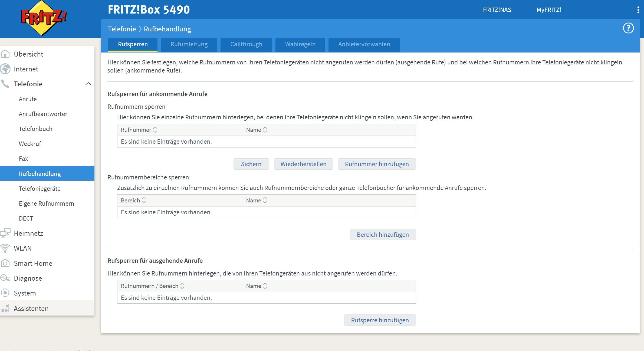This screenshot has width=644, height=351.
Task: Switch to the Rufumleitung tab
Action: point(189,44)
